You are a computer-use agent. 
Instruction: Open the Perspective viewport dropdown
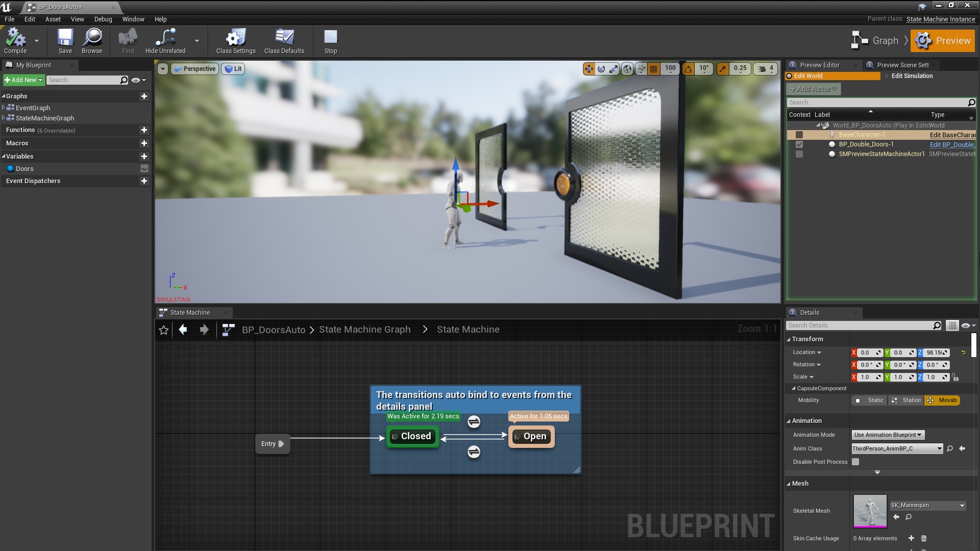click(x=194, y=68)
